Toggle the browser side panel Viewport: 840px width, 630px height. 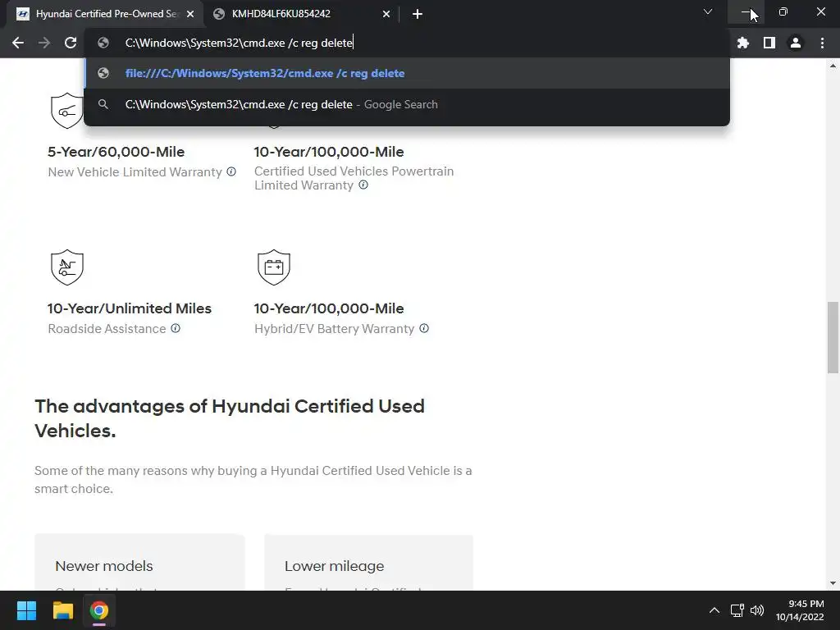click(769, 43)
